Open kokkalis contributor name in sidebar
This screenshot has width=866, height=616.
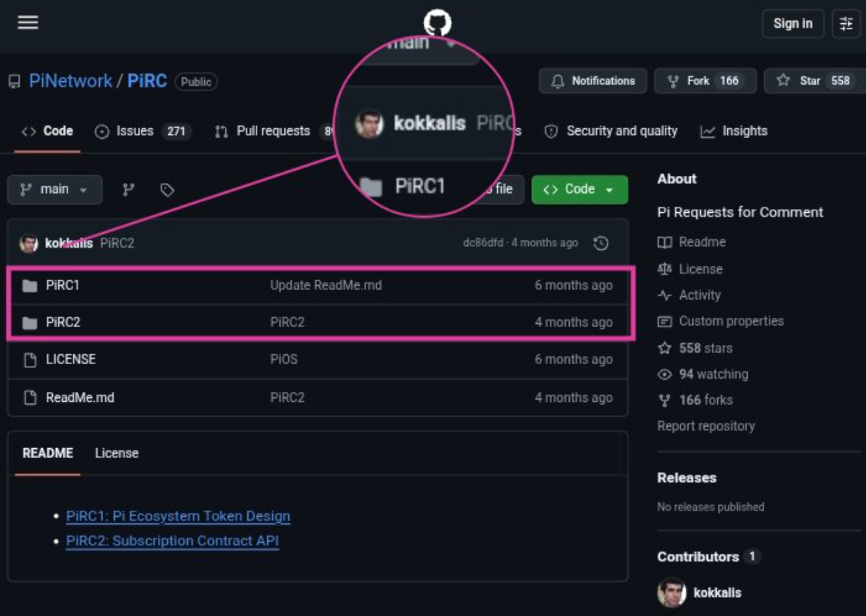(x=717, y=593)
